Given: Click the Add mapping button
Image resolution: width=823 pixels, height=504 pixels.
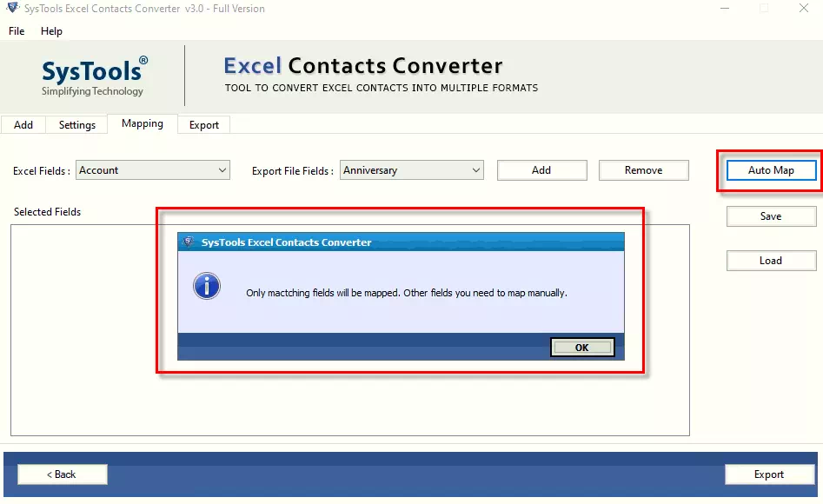Looking at the screenshot, I should [x=541, y=170].
